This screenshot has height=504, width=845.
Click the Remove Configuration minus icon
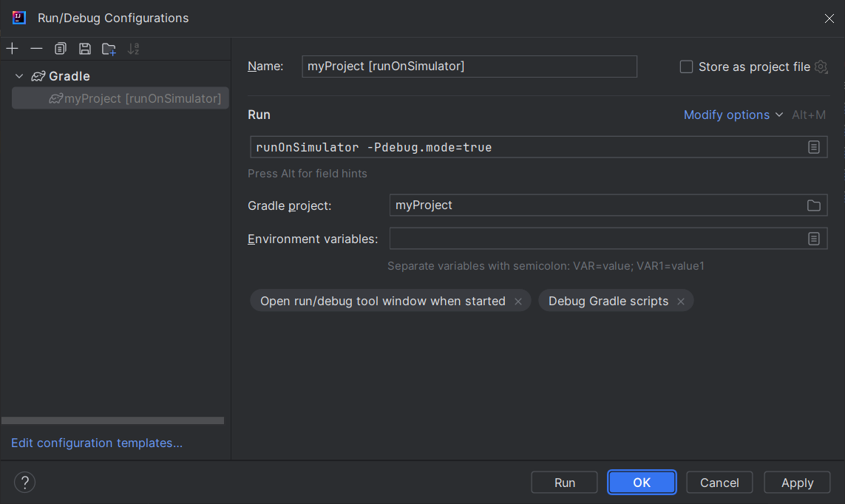coord(36,49)
